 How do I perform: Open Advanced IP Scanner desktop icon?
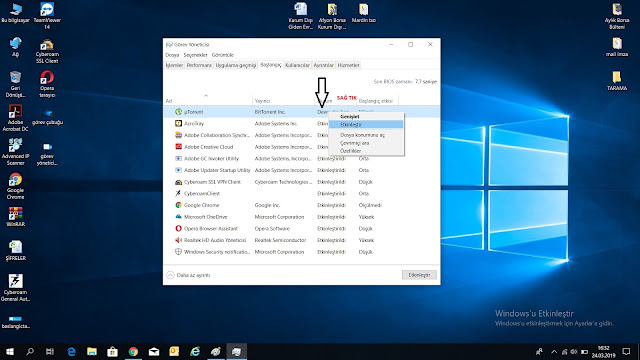(16, 151)
